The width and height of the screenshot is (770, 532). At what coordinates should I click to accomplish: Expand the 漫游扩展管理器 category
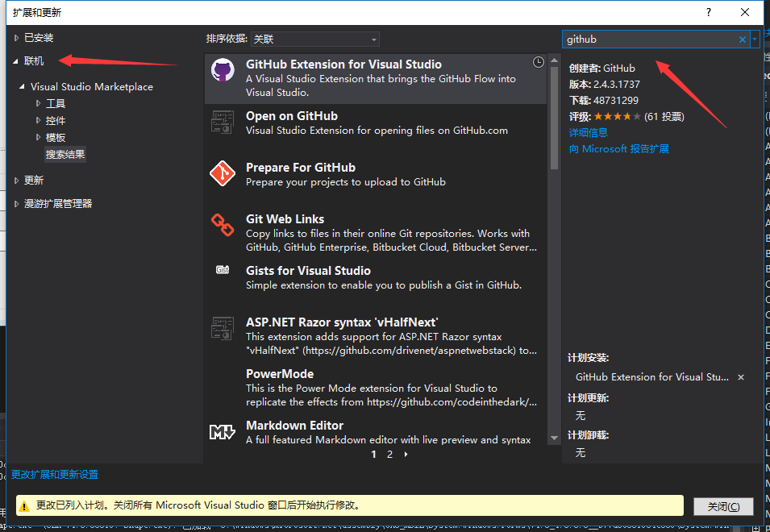(16, 204)
